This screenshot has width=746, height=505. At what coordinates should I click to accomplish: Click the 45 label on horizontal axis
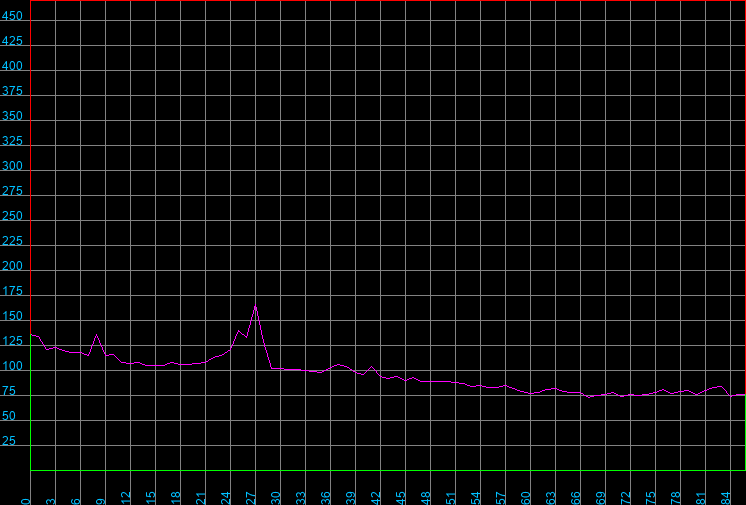pyautogui.click(x=400, y=498)
